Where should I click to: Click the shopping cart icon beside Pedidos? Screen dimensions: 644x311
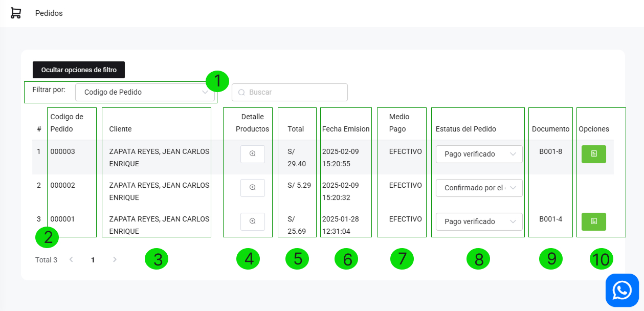click(x=16, y=13)
